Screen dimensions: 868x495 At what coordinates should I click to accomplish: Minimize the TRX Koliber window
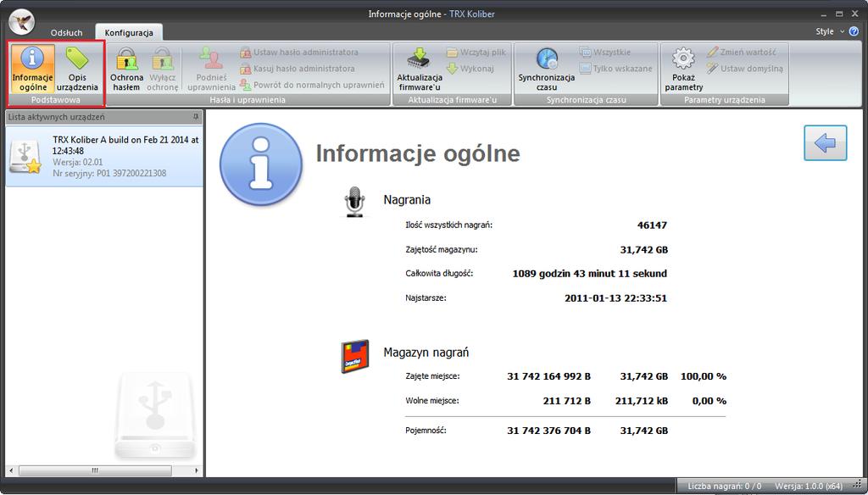click(x=824, y=14)
